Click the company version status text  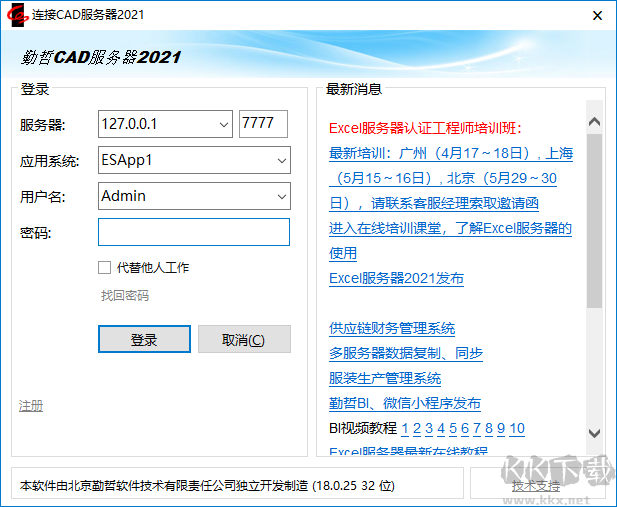[x=207, y=485]
